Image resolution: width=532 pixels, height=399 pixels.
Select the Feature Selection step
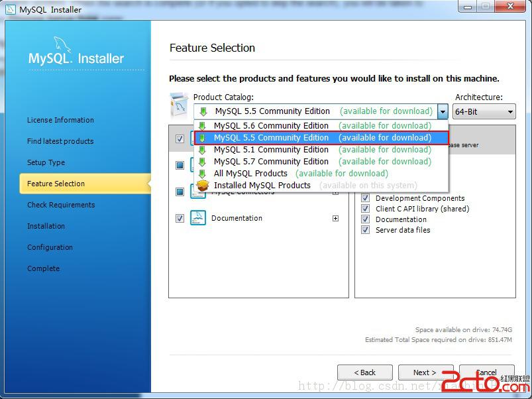coord(85,184)
